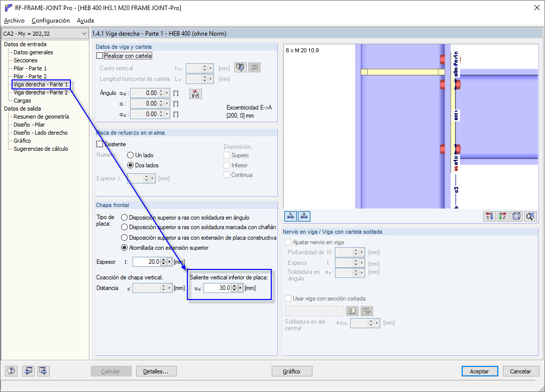Select flush top with fillet weld plate type
This screenshot has height=392, width=545.
124,218
